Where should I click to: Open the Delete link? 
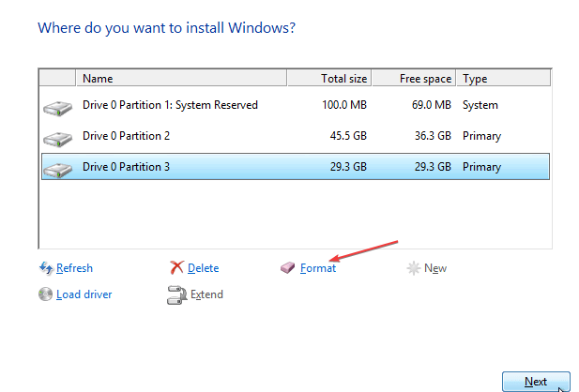[x=203, y=268]
